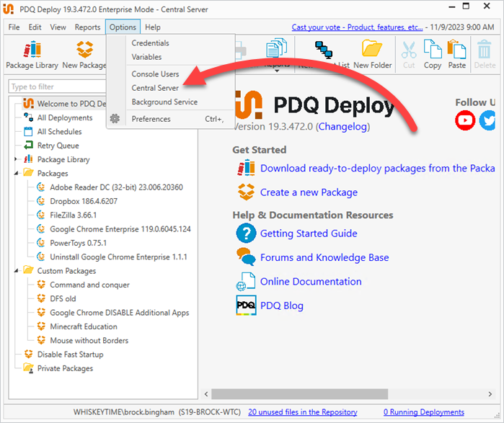Click the horizontal scrollbar right arrow
504x423 pixels.
(490, 393)
